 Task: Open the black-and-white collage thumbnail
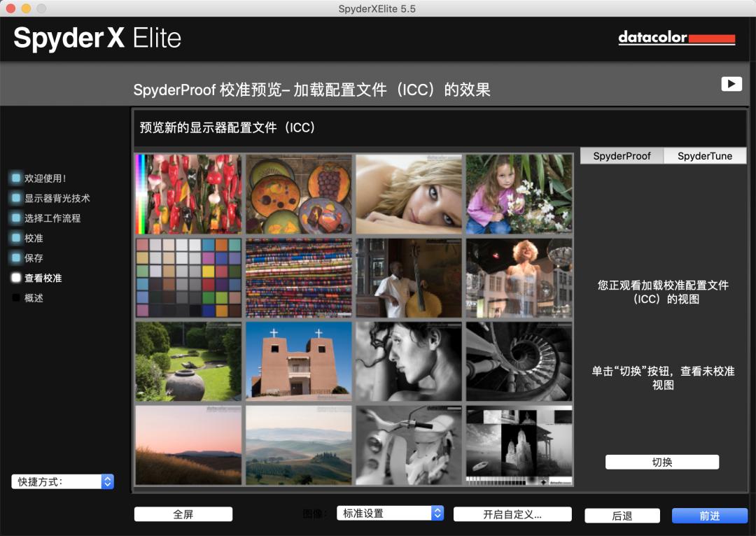(519, 445)
